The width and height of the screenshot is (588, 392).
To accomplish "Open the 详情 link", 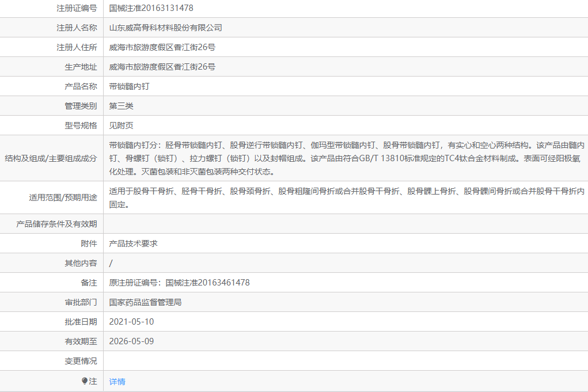I will pos(117,382).
